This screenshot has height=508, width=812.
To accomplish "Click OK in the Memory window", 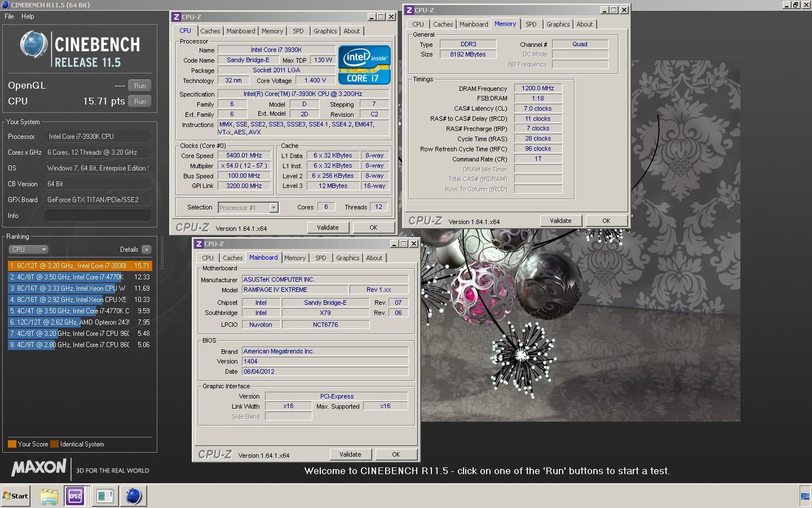I will tap(606, 221).
